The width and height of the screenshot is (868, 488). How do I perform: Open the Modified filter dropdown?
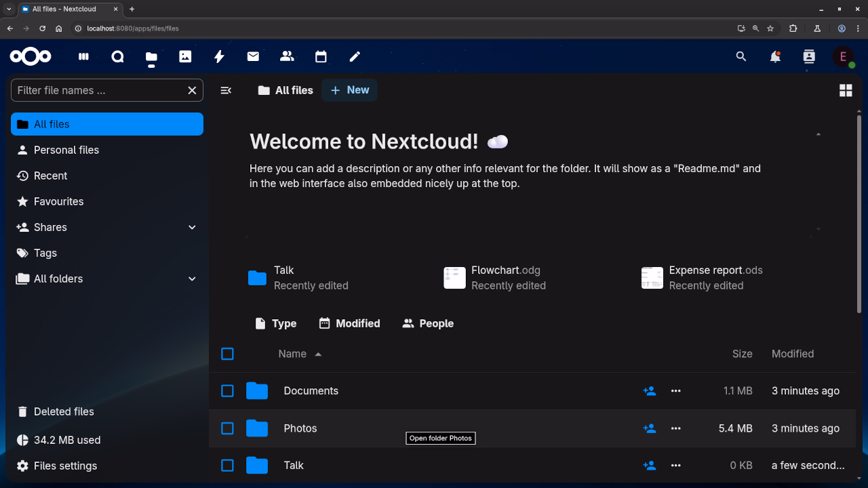click(349, 323)
